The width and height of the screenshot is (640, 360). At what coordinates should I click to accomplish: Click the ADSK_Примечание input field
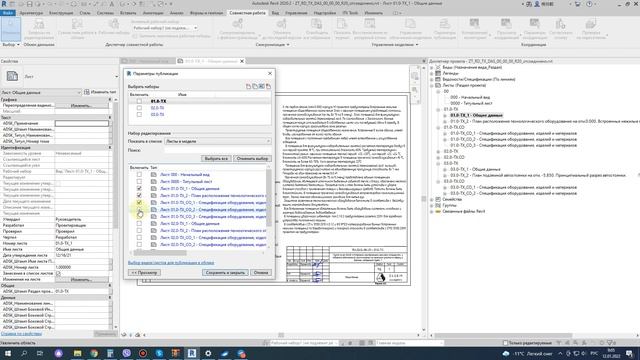click(82, 123)
